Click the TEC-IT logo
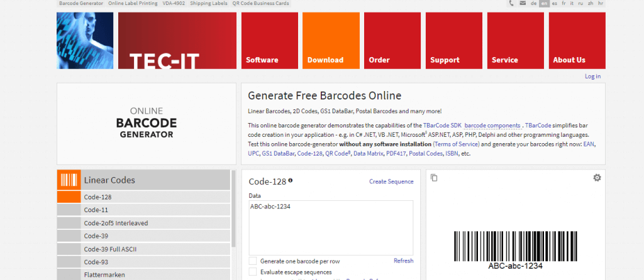Image resolution: width=644 pixels, height=280 pixels. [177, 41]
